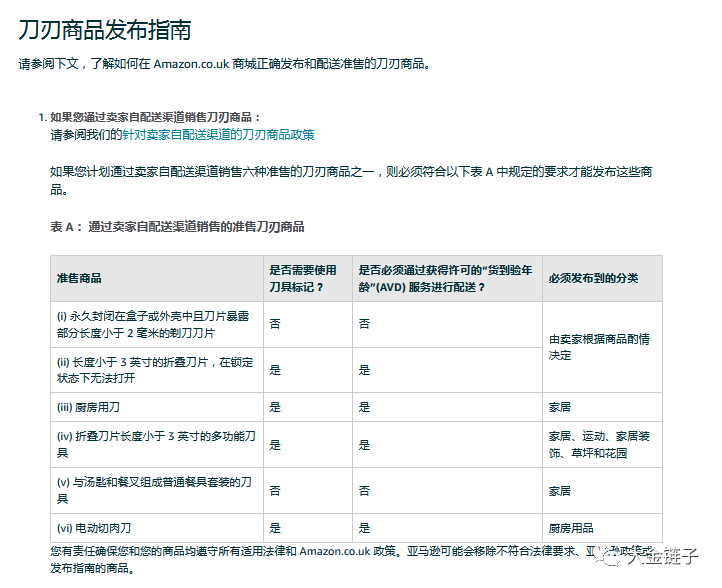Viewport: 722px width, 588px height.
Task: Click 否 under AVD column for row (i)
Action: (x=364, y=324)
